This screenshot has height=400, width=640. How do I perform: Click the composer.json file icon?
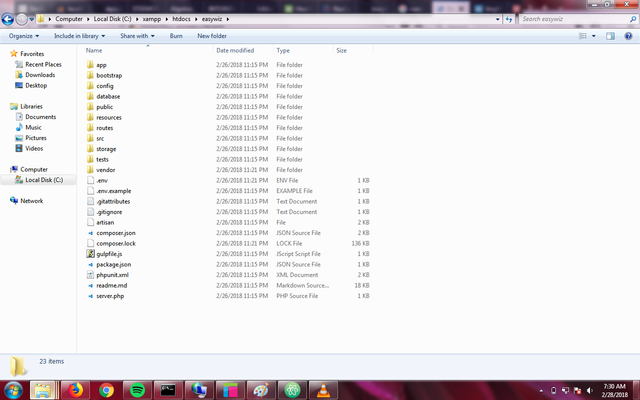pos(90,233)
